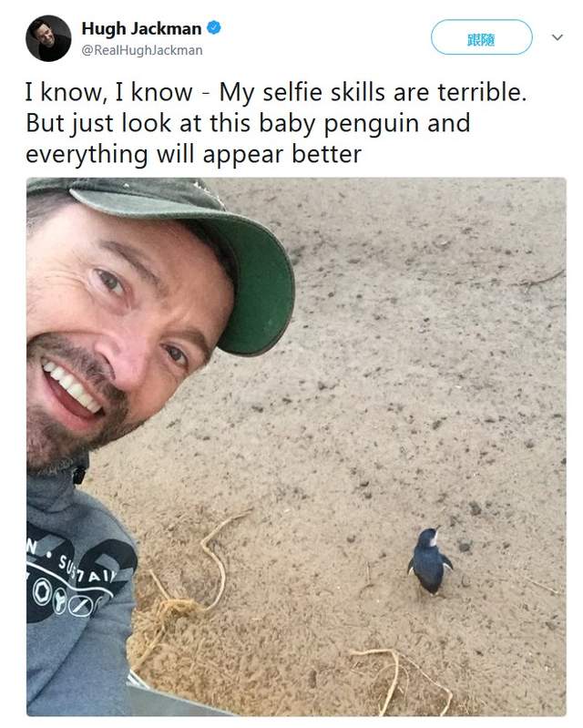Open the attached selfie photo
This screenshot has height=728, width=583.
(296, 446)
